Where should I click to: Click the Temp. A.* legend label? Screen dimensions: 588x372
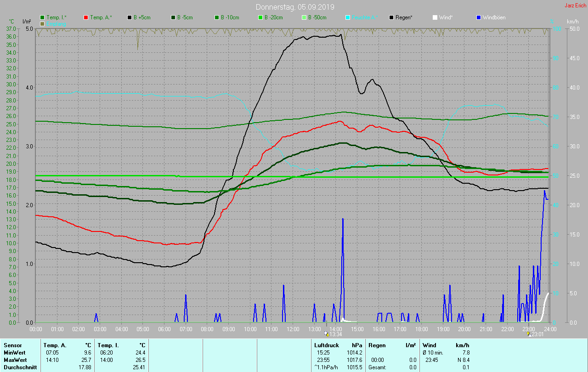coord(101,17)
